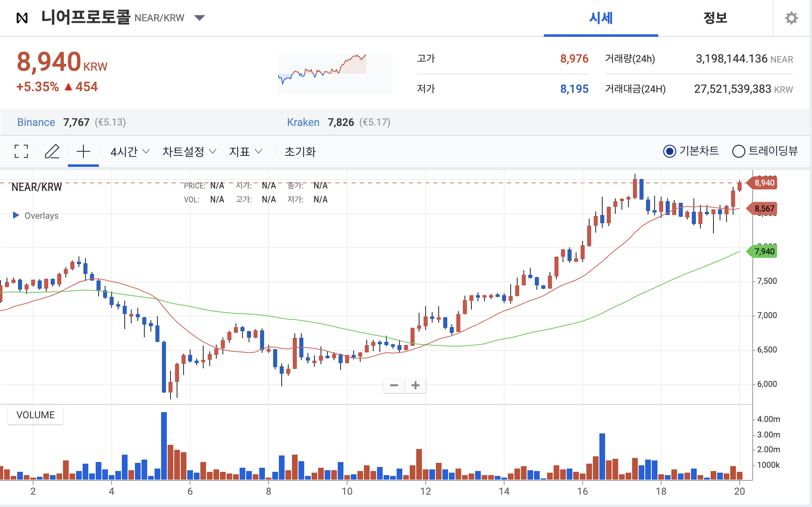Expand the 지표 indicators dropdown

click(x=245, y=152)
